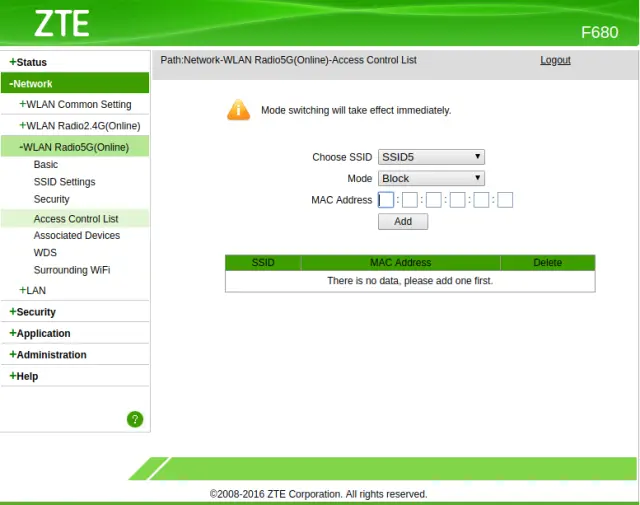Expand the Status menu section
Screen dimensions: 640x505
click(x=28, y=62)
